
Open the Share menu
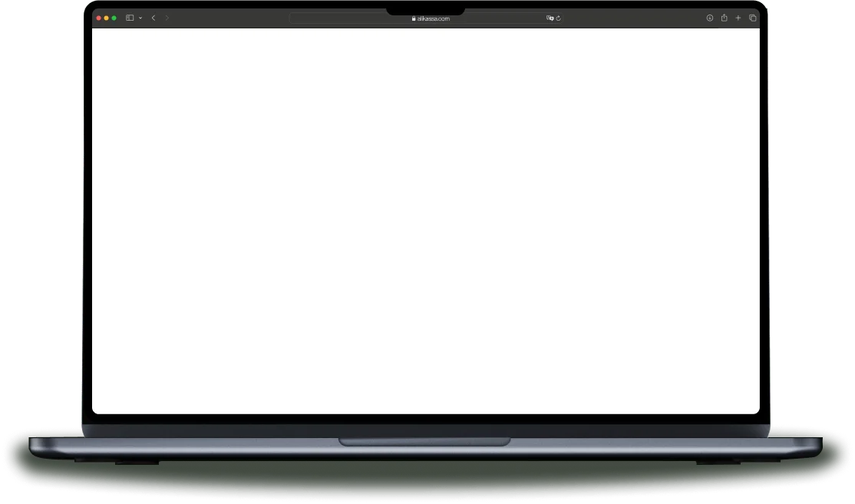724,18
